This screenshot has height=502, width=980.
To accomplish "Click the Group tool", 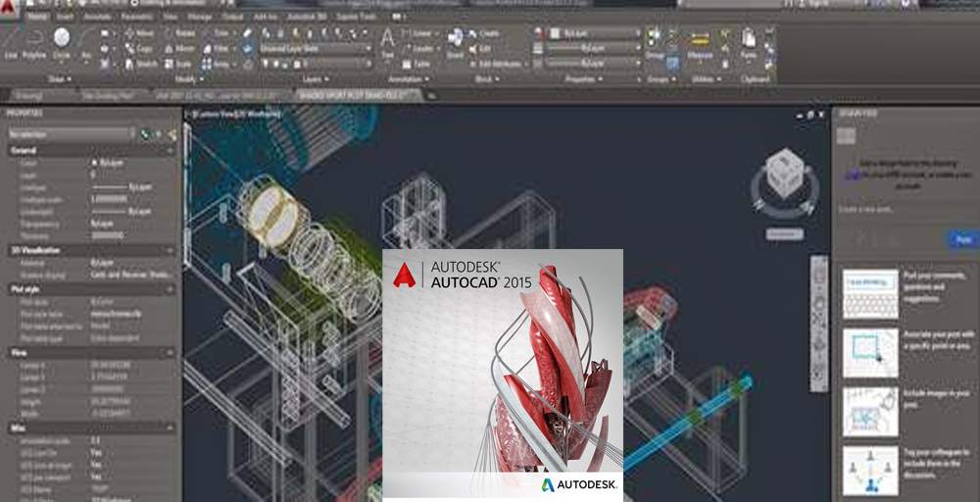I will tap(655, 44).
